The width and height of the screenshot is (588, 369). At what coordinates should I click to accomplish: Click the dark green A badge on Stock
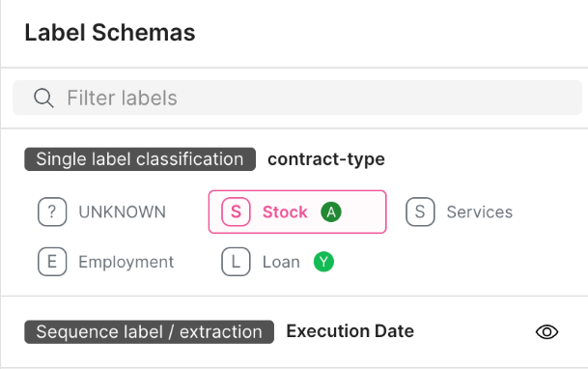[331, 212]
